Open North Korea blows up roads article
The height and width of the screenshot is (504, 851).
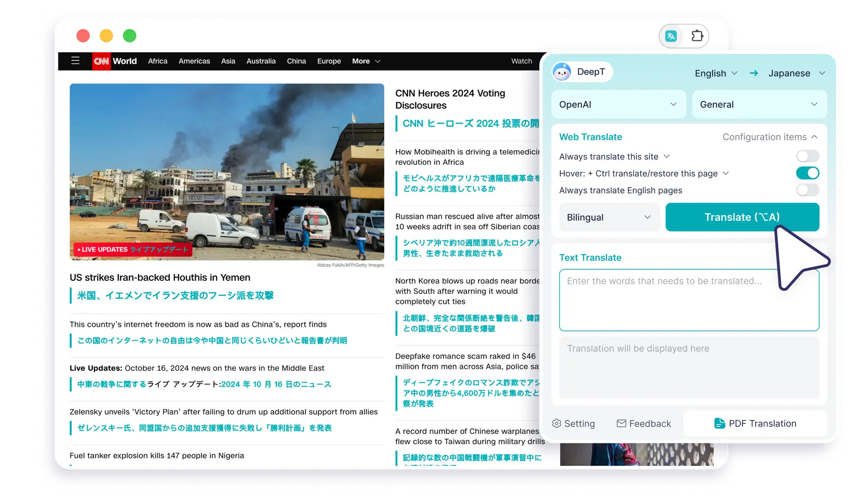coord(468,291)
